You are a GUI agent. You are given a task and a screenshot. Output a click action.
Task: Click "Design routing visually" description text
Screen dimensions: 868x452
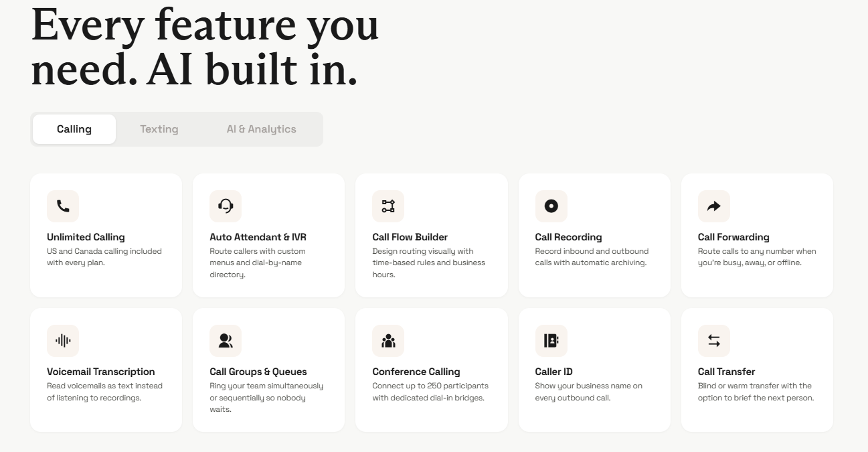[429, 263]
